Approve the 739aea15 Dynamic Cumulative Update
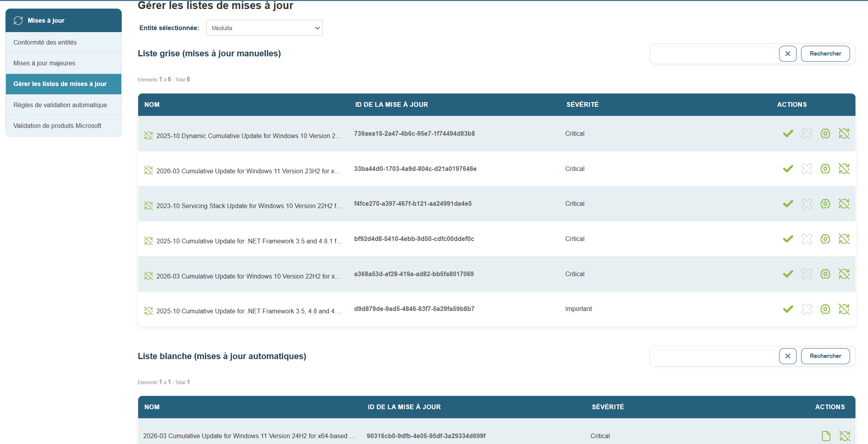Image resolution: width=868 pixels, height=444 pixels. (x=788, y=134)
